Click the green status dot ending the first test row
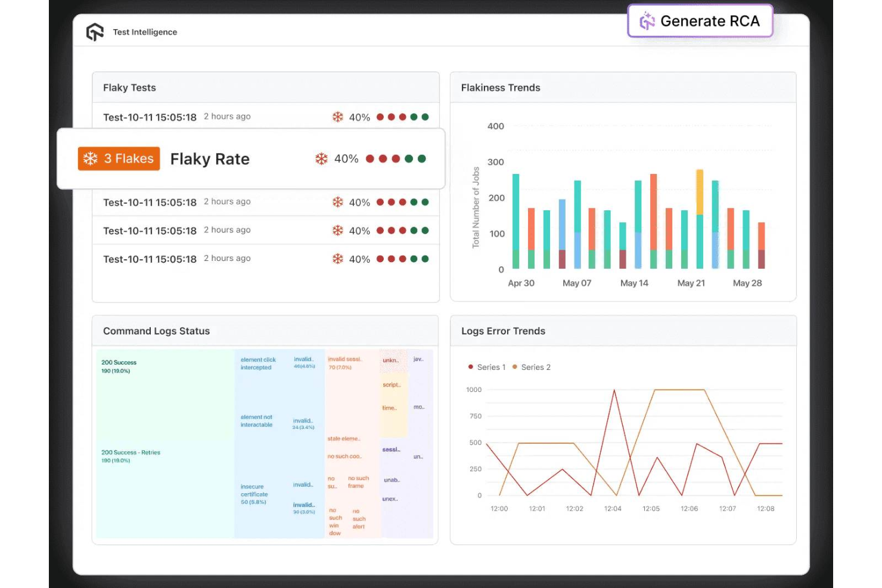 click(424, 117)
